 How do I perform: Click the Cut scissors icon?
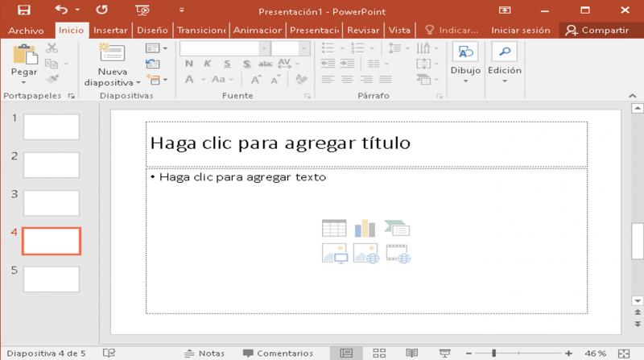click(52, 48)
